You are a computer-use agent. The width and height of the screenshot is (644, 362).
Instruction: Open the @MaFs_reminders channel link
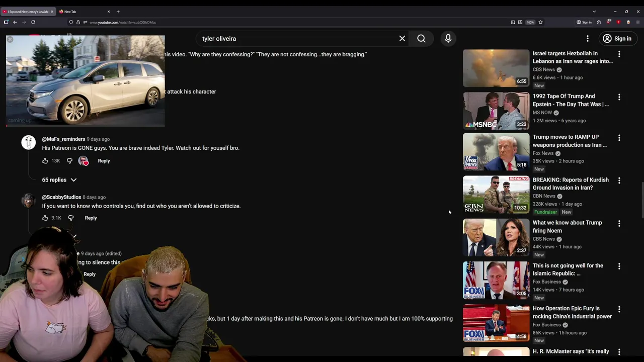(x=63, y=139)
